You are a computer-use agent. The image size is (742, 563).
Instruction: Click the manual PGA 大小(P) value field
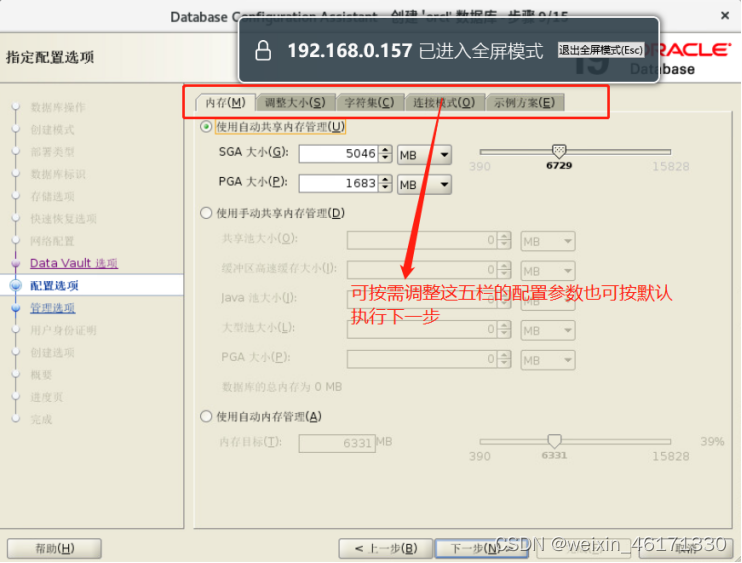(422, 359)
